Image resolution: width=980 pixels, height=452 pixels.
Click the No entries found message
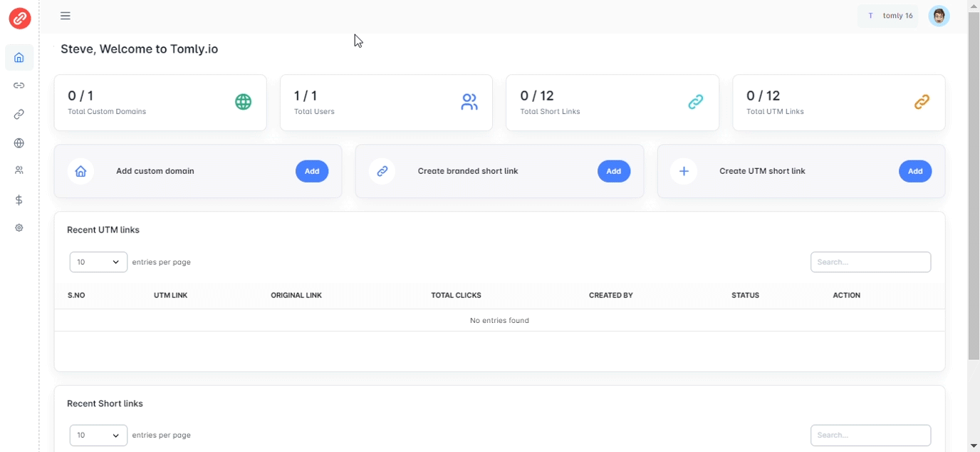click(x=499, y=320)
